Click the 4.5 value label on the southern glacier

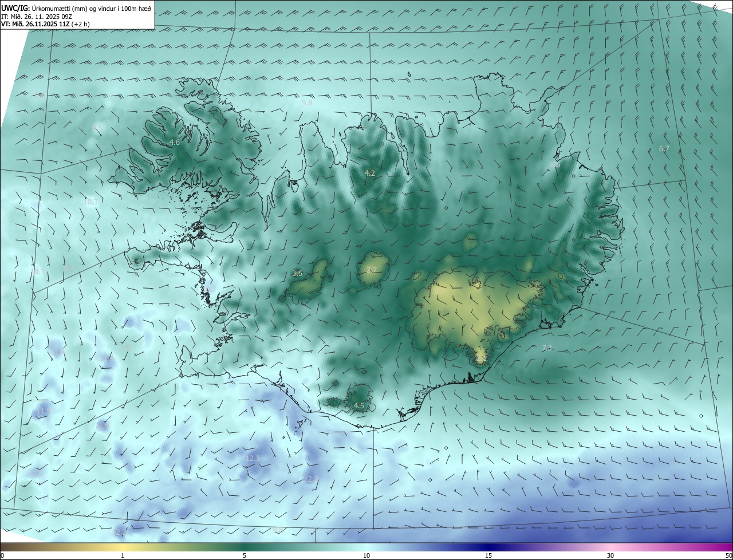[358, 405]
